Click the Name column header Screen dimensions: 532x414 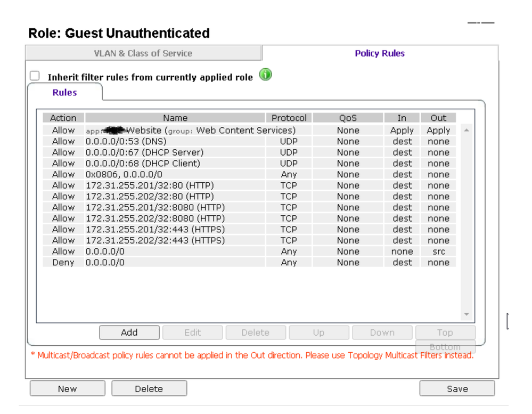click(x=175, y=118)
